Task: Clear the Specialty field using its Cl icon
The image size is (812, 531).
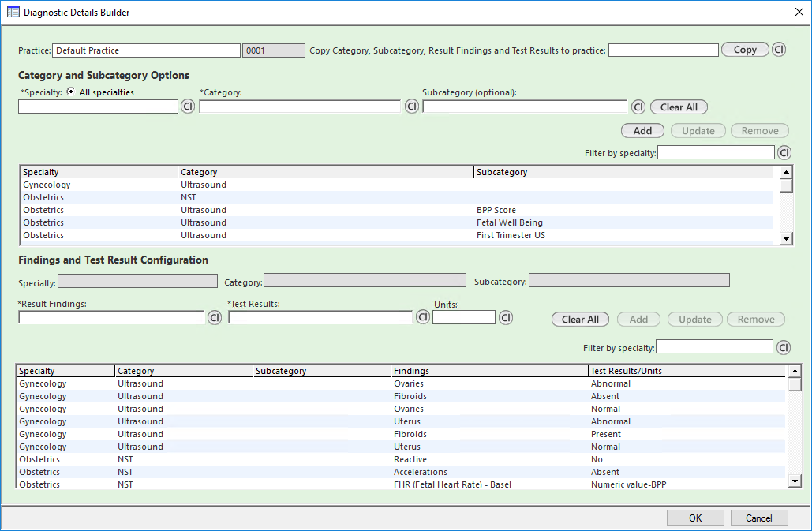Action: [x=188, y=107]
